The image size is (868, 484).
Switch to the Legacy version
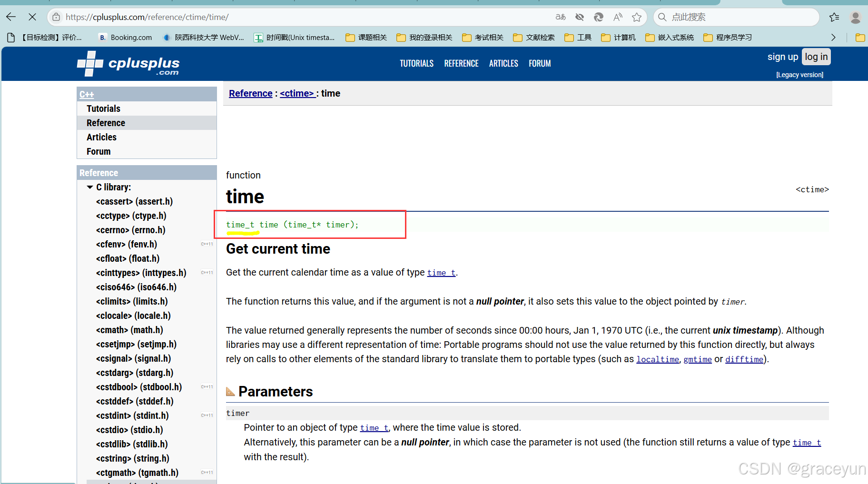(799, 75)
